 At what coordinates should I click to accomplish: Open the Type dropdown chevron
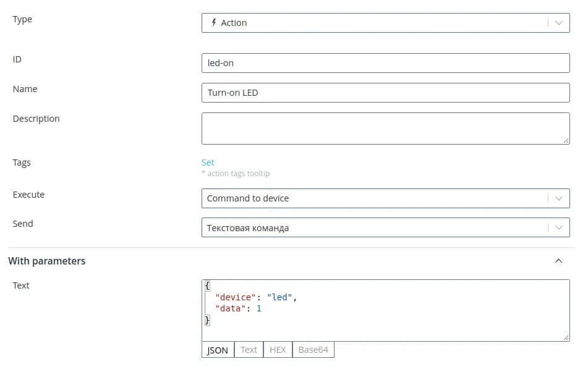pyautogui.click(x=558, y=23)
